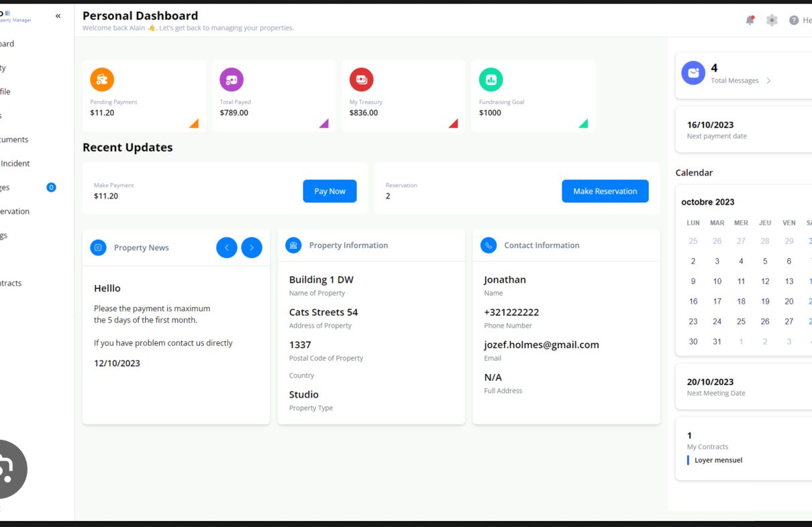Viewport: 812px width, 527px height.
Task: Click the red My Treasury icon
Action: pyautogui.click(x=361, y=80)
